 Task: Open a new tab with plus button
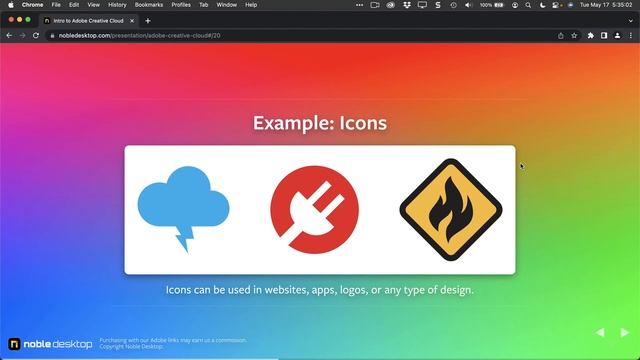tap(148, 21)
